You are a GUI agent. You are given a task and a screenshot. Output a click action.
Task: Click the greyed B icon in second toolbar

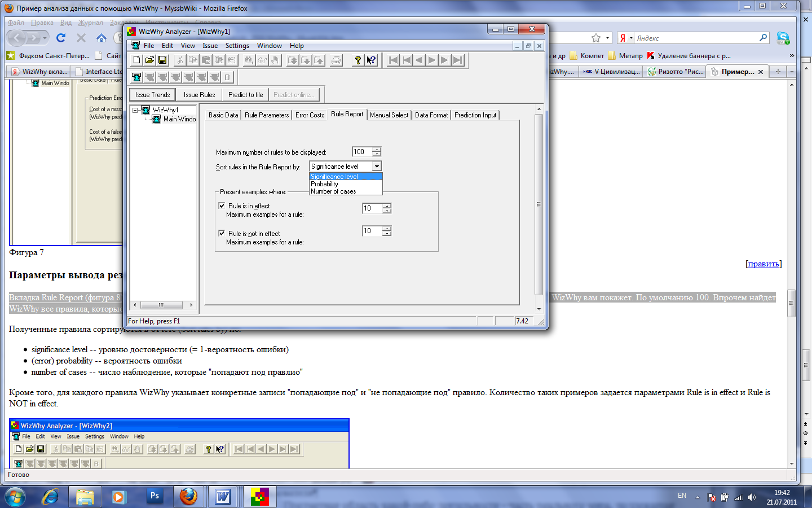227,77
